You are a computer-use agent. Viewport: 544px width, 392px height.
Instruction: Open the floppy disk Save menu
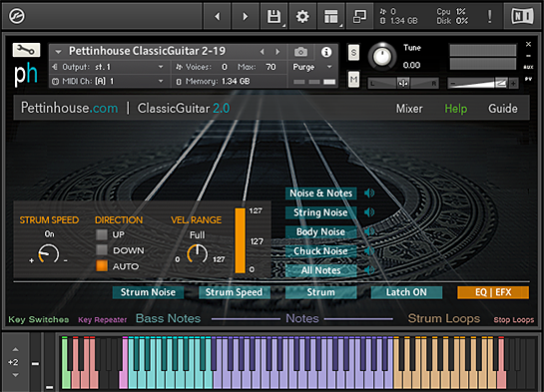(x=274, y=16)
